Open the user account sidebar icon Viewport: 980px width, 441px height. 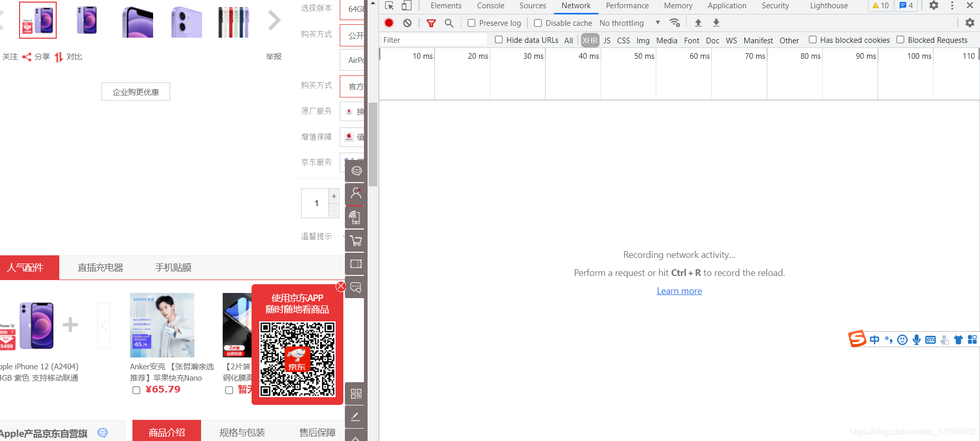(356, 194)
